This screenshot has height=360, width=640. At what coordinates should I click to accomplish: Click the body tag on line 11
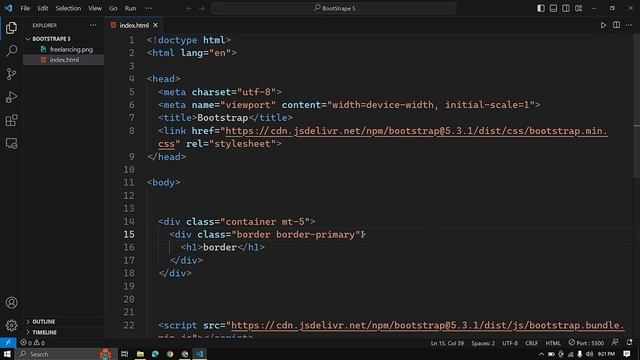(x=164, y=182)
